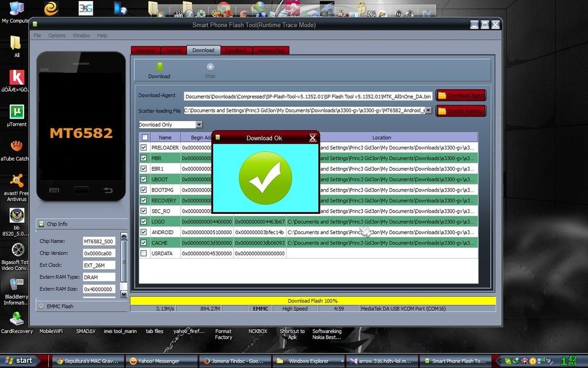Click the green Download arrow icon

(159, 67)
